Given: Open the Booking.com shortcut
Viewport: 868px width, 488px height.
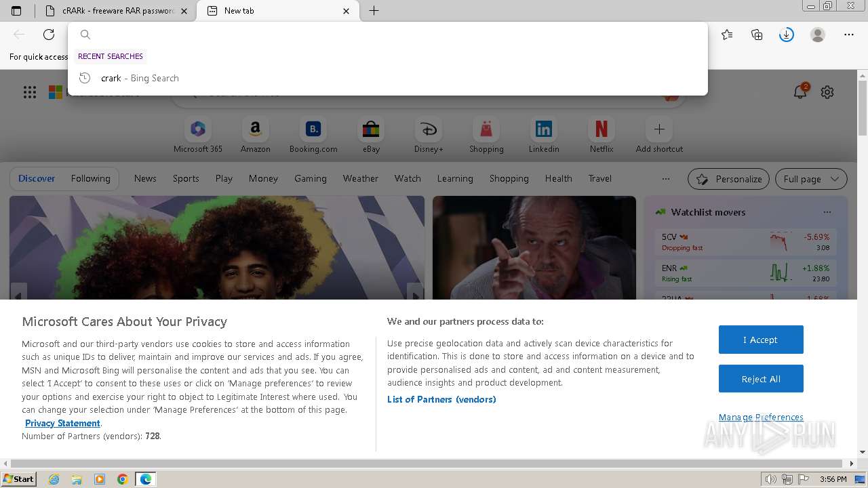Looking at the screenshot, I should (x=313, y=136).
